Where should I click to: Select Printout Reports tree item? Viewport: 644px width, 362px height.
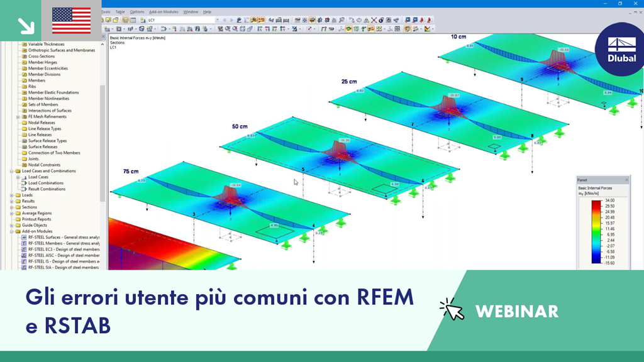(x=36, y=219)
